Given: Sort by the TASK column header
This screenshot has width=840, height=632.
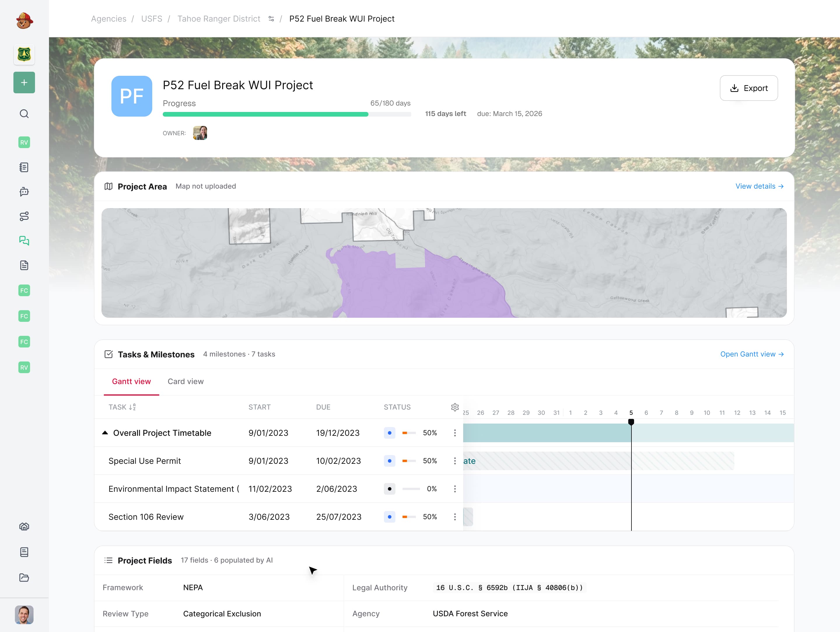Looking at the screenshot, I should pos(122,407).
